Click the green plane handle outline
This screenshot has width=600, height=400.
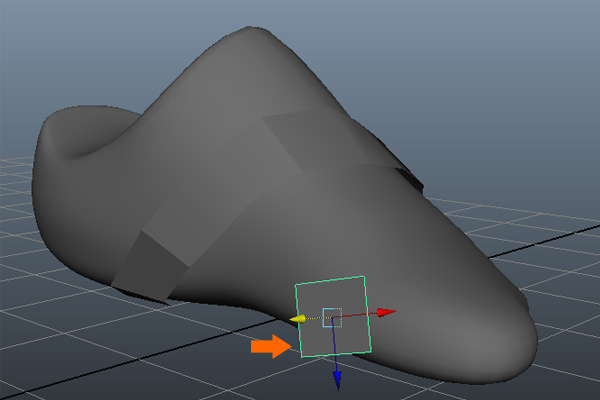[333, 317]
